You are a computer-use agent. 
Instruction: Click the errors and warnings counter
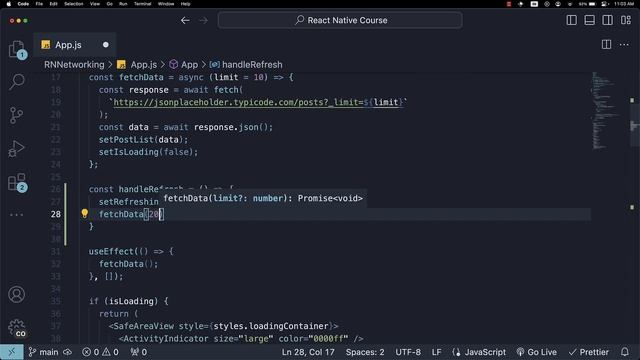click(x=100, y=352)
